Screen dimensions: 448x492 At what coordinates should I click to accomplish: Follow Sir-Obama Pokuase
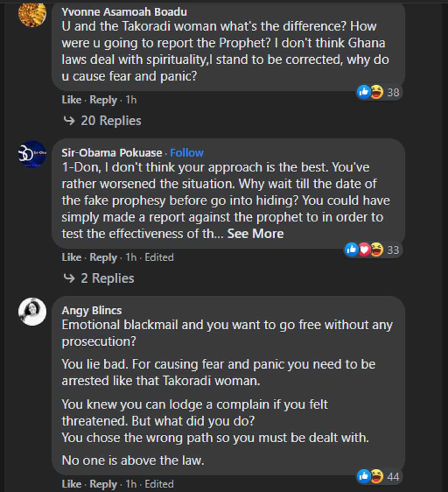(186, 153)
